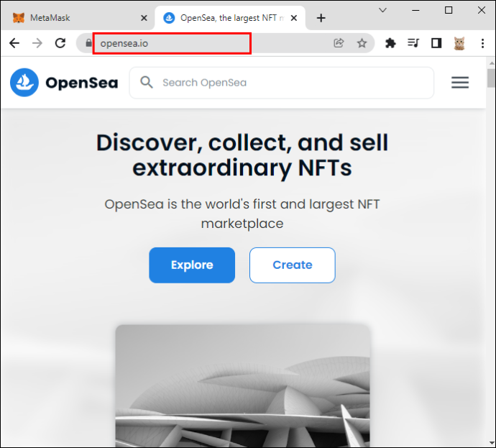The width and height of the screenshot is (496, 448).
Task: Focus the Search OpenSea field
Action: point(282,83)
